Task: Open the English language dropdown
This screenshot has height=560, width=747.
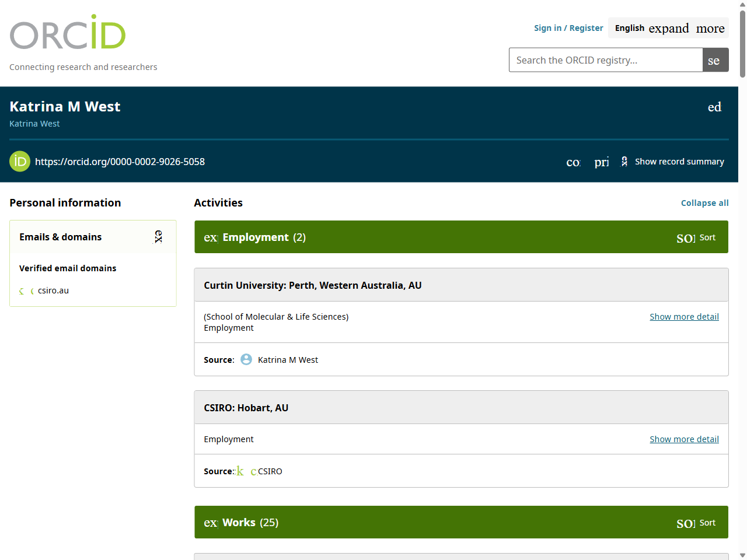Action: [668, 28]
